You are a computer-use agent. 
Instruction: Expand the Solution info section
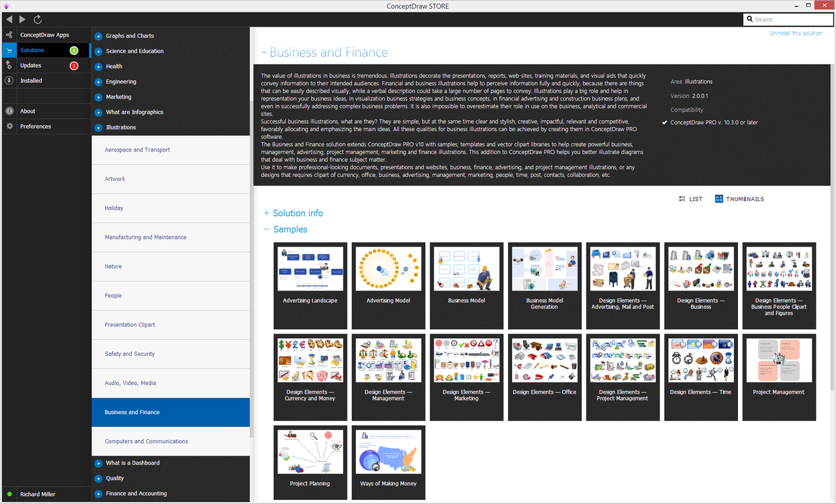(266, 213)
